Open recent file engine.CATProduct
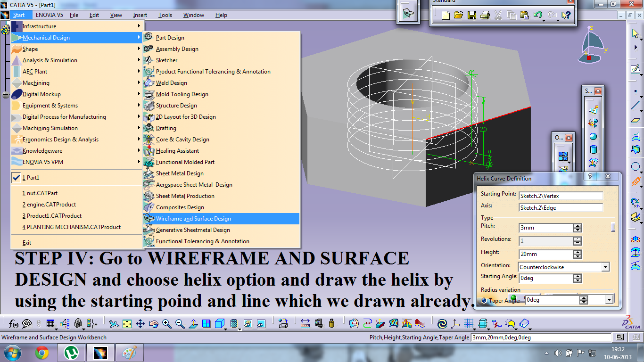Screen dimensions: 644x362 tap(76, 205)
